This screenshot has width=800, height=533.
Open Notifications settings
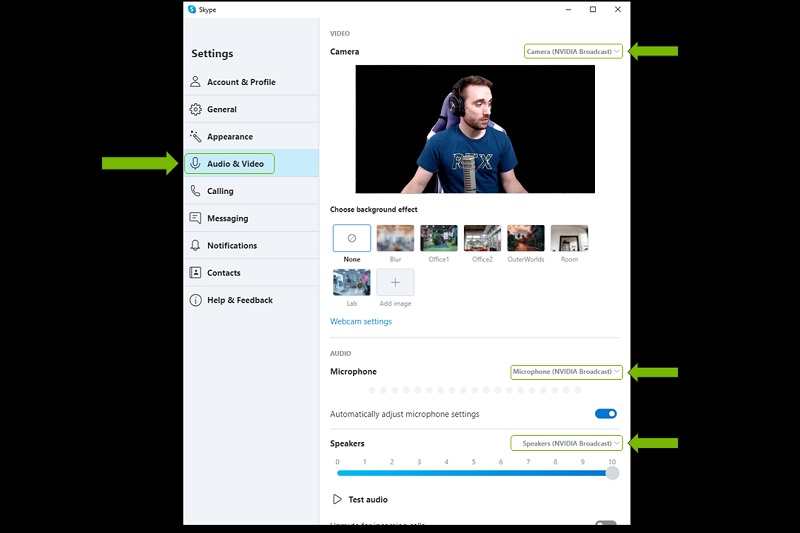(252, 245)
